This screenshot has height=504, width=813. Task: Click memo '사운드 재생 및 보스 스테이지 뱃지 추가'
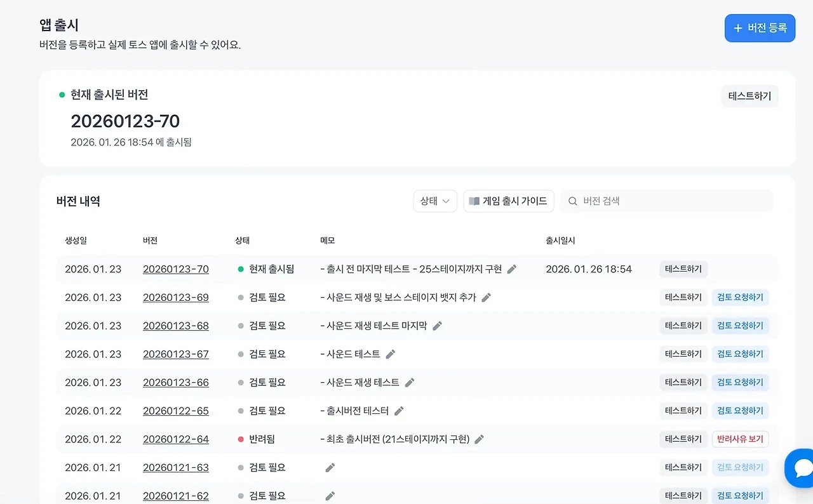(x=398, y=298)
